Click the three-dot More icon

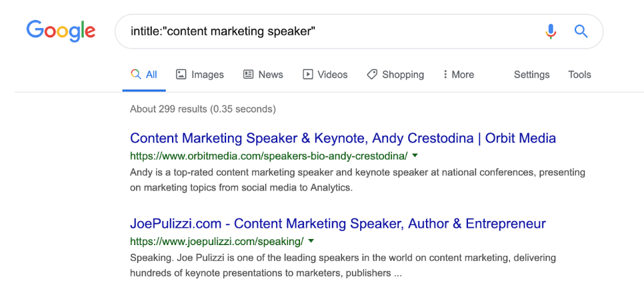(x=445, y=74)
